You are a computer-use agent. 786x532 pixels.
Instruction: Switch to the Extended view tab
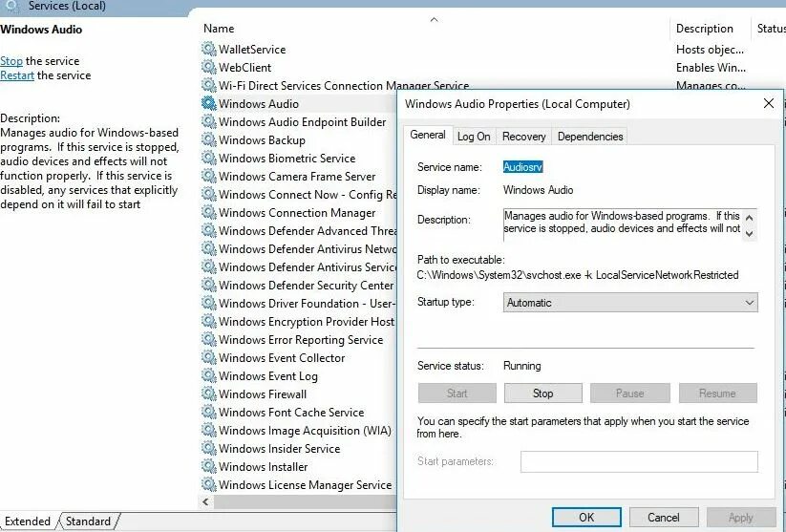[28, 521]
